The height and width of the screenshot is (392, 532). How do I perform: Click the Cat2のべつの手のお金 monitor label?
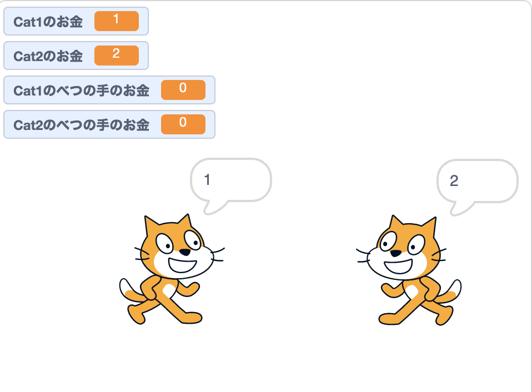[x=81, y=125]
